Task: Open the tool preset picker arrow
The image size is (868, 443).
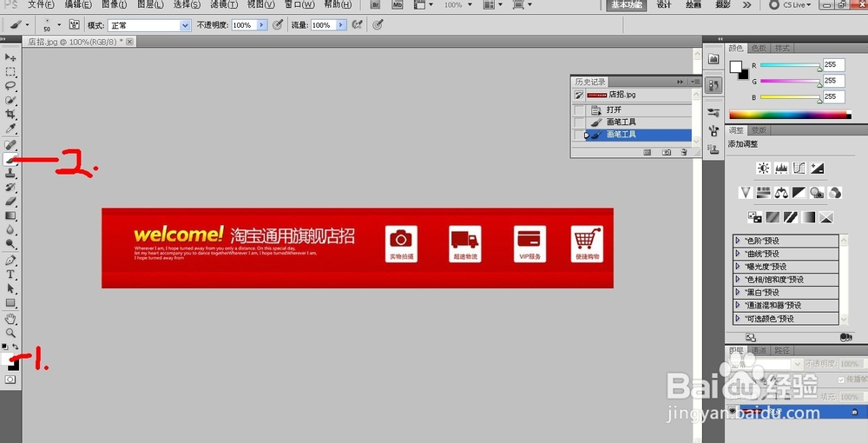Action: 27,25
